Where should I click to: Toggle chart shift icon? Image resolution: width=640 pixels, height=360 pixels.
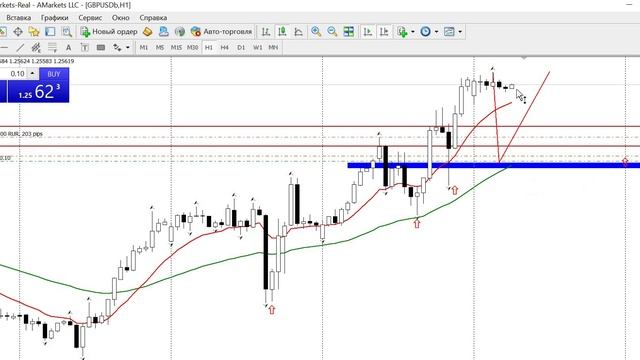pyautogui.click(x=384, y=32)
